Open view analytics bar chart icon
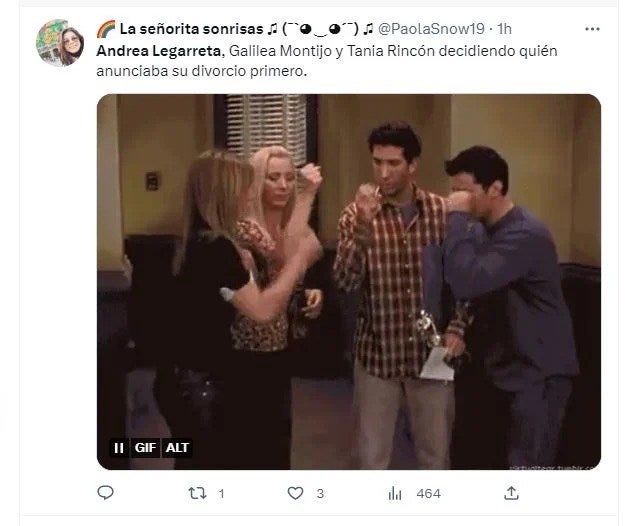This screenshot has height=526, width=627. coord(395,493)
